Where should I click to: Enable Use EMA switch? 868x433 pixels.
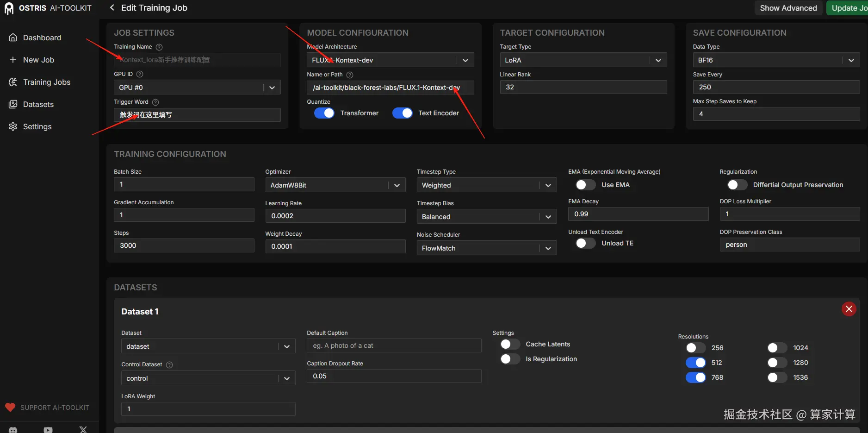click(585, 185)
